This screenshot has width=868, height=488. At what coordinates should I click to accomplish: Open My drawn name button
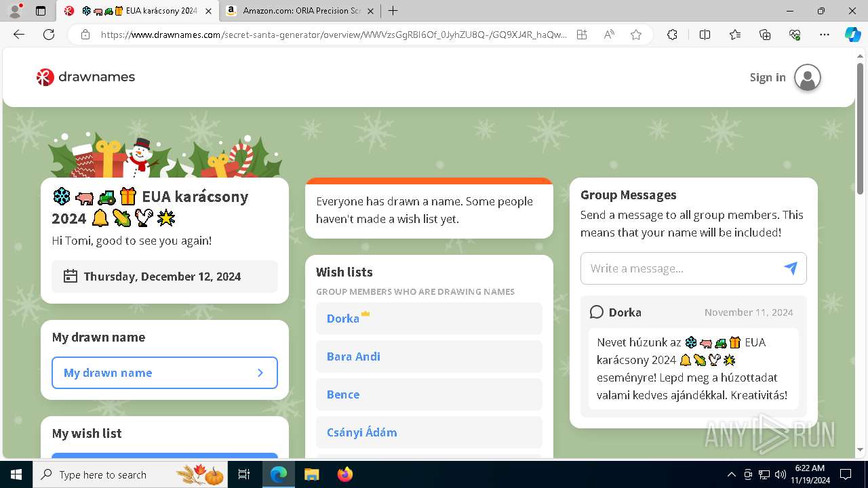click(x=165, y=373)
